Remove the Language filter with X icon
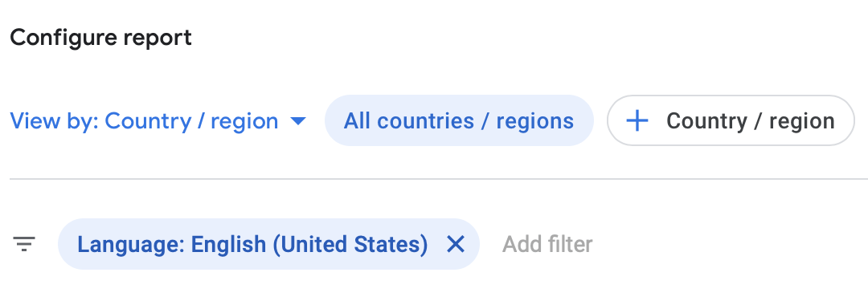This screenshot has width=868, height=305. tap(456, 244)
